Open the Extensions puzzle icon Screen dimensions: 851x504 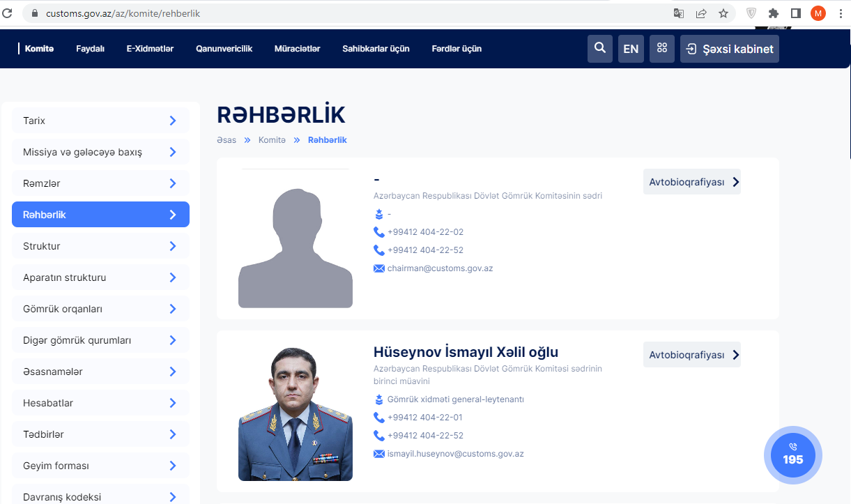773,13
